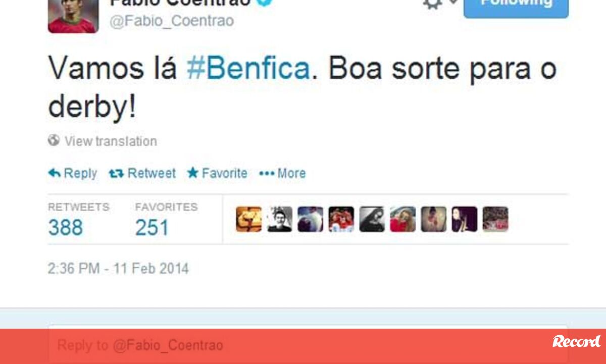Click the Favorite star icon
The width and height of the screenshot is (606, 364).
pos(192,173)
